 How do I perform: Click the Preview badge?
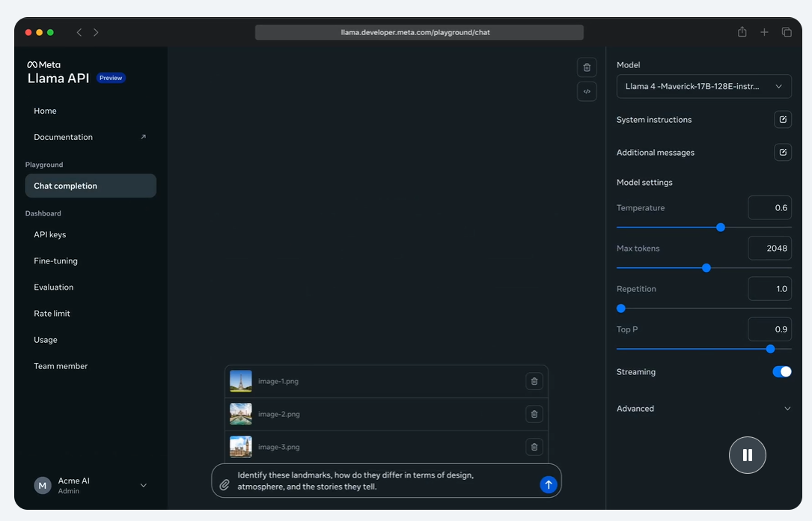click(111, 78)
